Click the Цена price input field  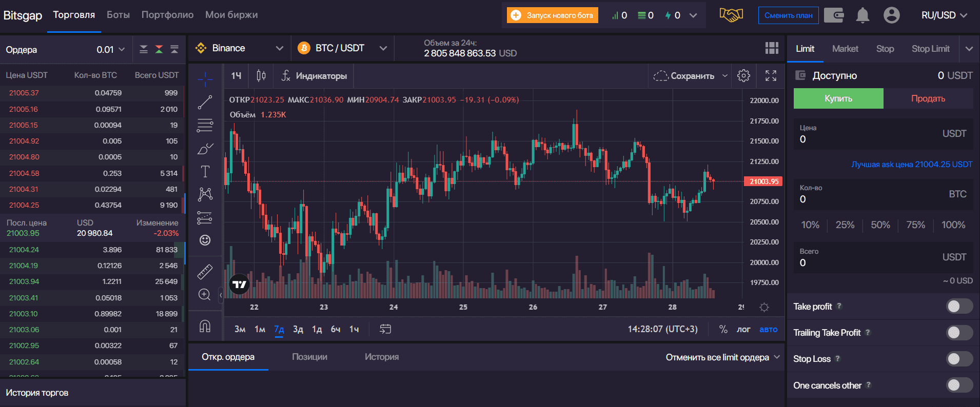pos(884,134)
